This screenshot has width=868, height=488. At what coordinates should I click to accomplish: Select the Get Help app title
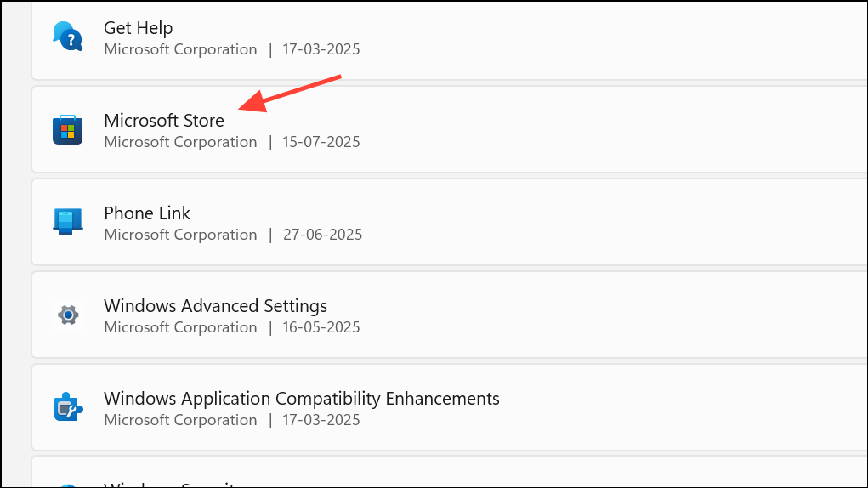(x=139, y=28)
